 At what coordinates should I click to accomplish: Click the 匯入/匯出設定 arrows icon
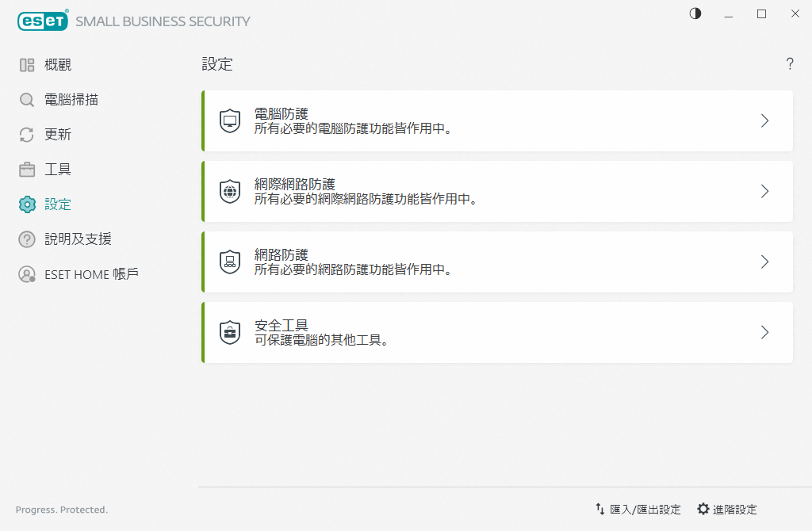point(600,510)
